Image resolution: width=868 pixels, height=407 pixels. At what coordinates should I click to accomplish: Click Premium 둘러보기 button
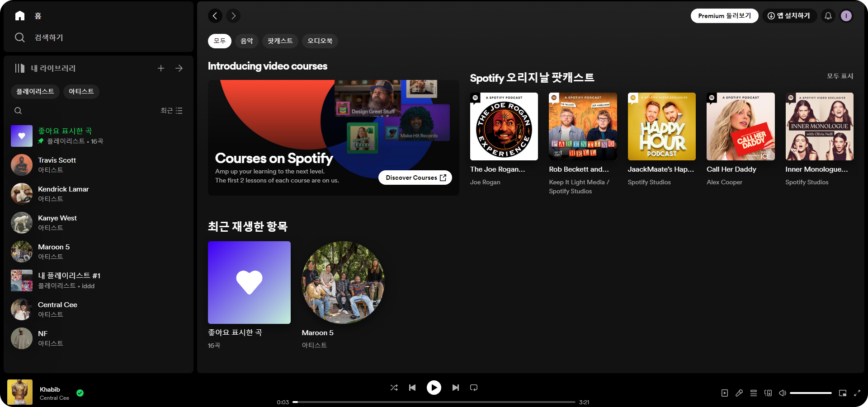724,16
